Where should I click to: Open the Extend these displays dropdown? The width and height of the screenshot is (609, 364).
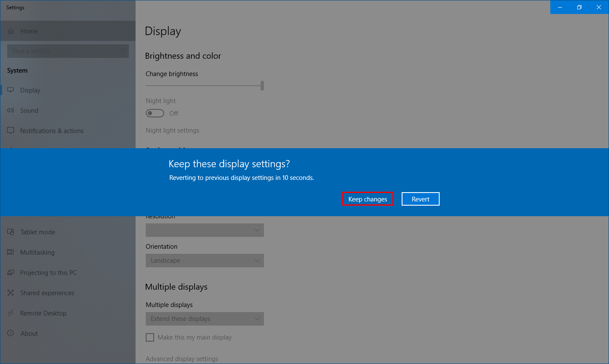coord(204,319)
